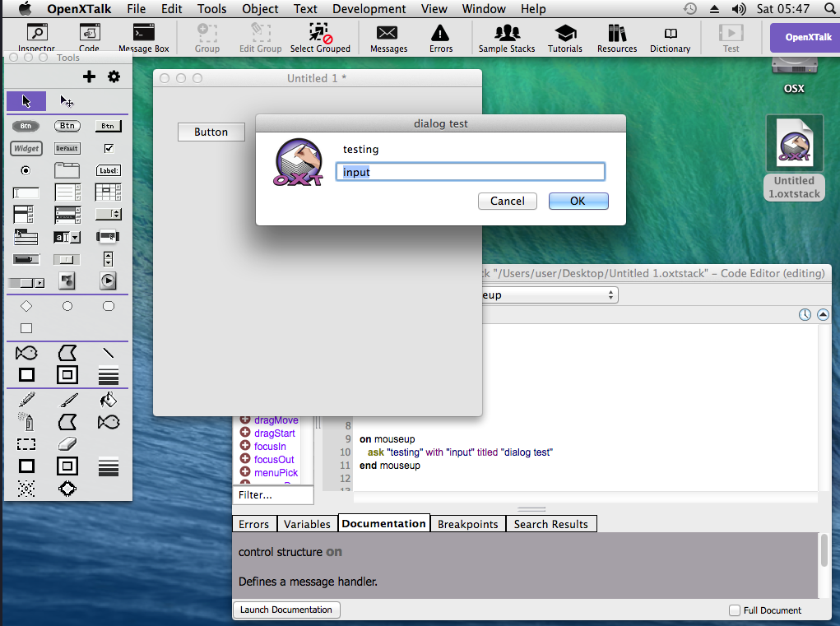The width and height of the screenshot is (840, 626).
Task: Select the up-down arrows stepper control tool
Action: [109, 259]
